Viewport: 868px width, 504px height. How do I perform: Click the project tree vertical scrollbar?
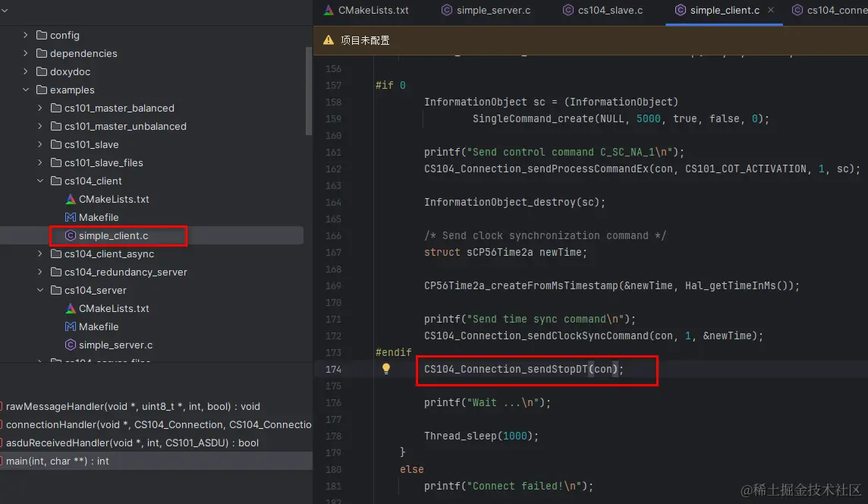pos(308,91)
